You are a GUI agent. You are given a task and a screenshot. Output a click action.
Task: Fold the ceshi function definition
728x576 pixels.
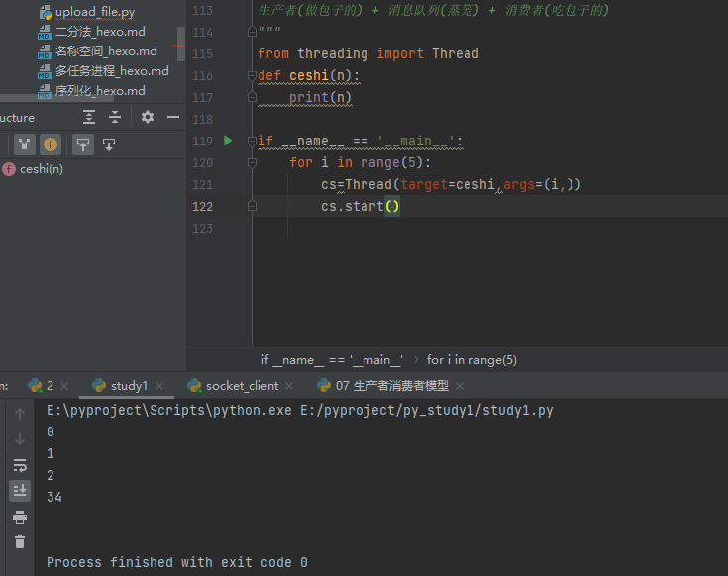(x=253, y=75)
